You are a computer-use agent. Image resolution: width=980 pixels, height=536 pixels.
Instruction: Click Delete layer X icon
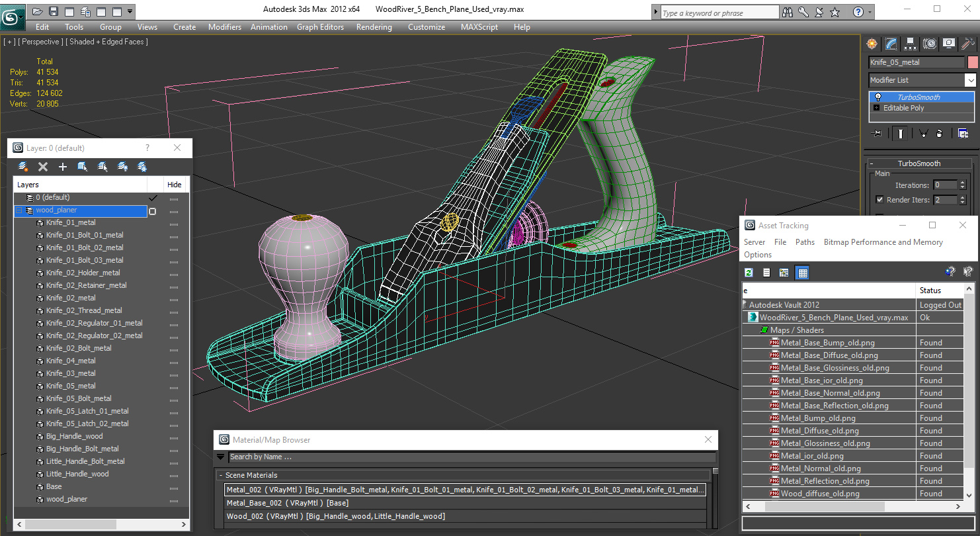click(43, 167)
